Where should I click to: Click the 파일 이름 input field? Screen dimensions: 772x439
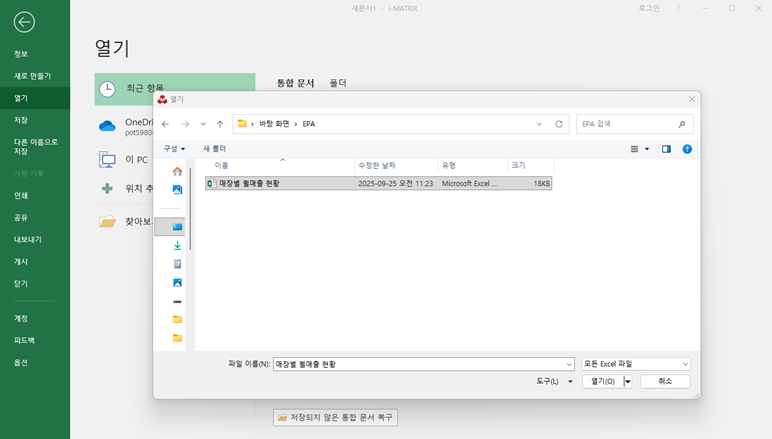[418, 364]
